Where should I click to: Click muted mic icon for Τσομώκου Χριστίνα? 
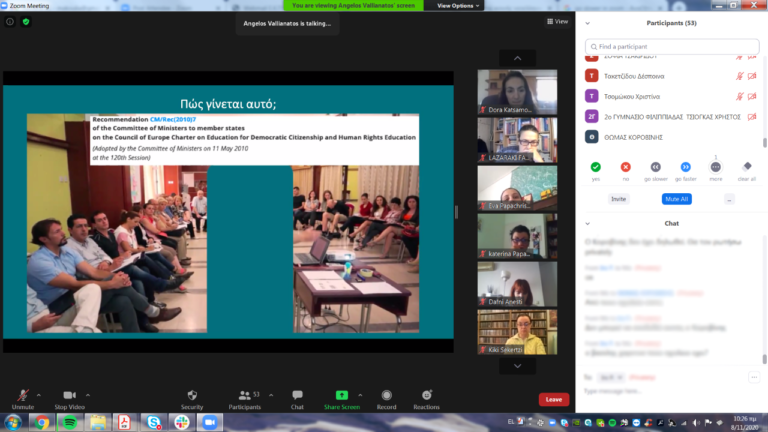tap(740, 96)
